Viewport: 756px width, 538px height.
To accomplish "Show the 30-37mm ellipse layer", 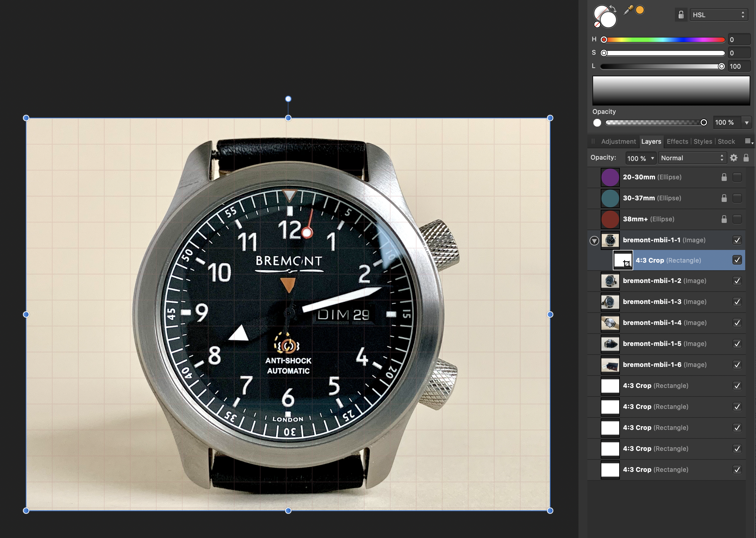I will [737, 198].
